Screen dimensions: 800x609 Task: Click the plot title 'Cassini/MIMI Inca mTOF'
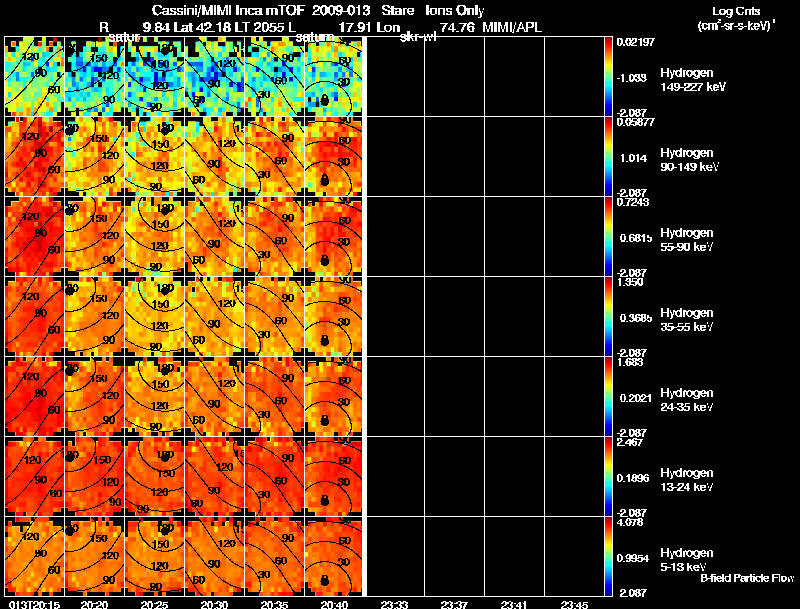coord(228,11)
